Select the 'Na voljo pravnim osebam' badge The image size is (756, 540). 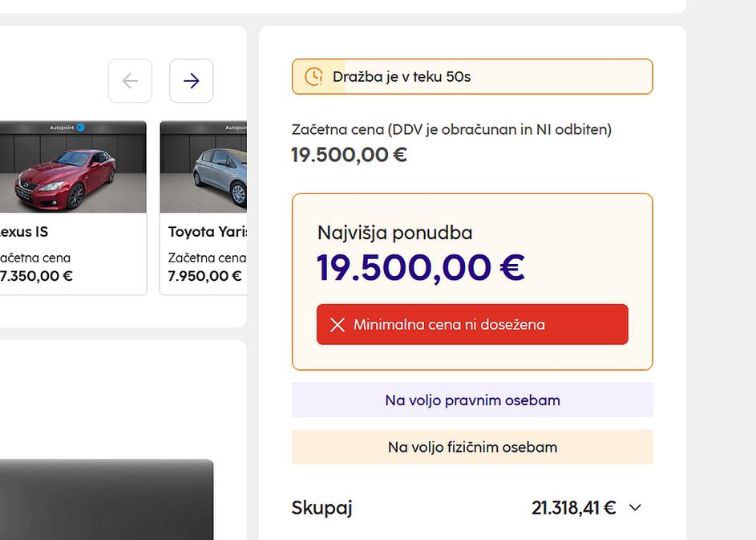click(472, 400)
